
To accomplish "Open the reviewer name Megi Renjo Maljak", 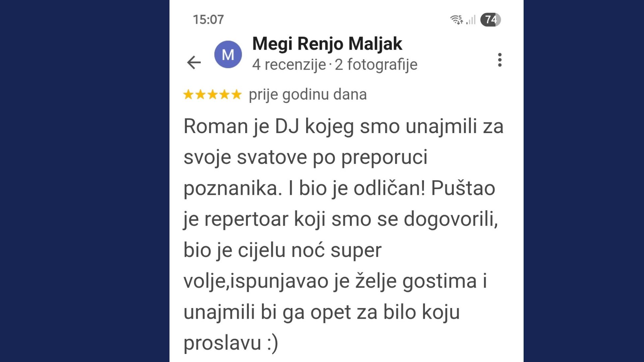I will [327, 44].
